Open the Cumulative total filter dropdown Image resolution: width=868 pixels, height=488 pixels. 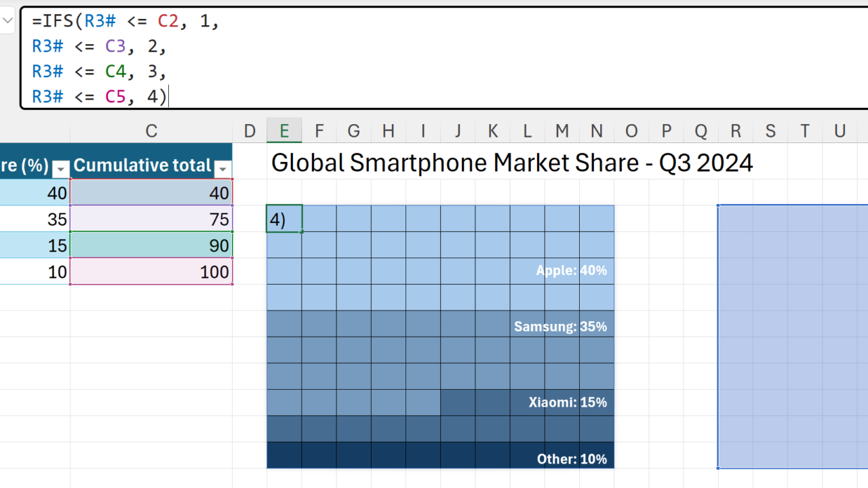[222, 169]
